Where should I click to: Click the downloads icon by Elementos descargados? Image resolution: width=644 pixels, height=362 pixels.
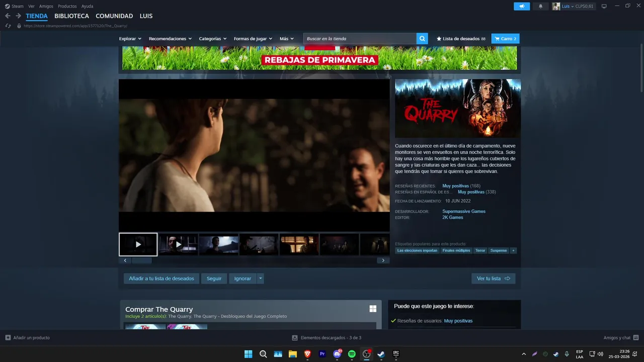click(x=295, y=338)
